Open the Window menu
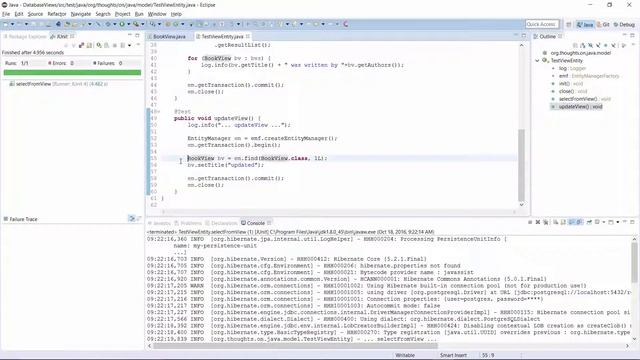Image resolution: width=640 pixels, height=360 pixels. coord(157,14)
